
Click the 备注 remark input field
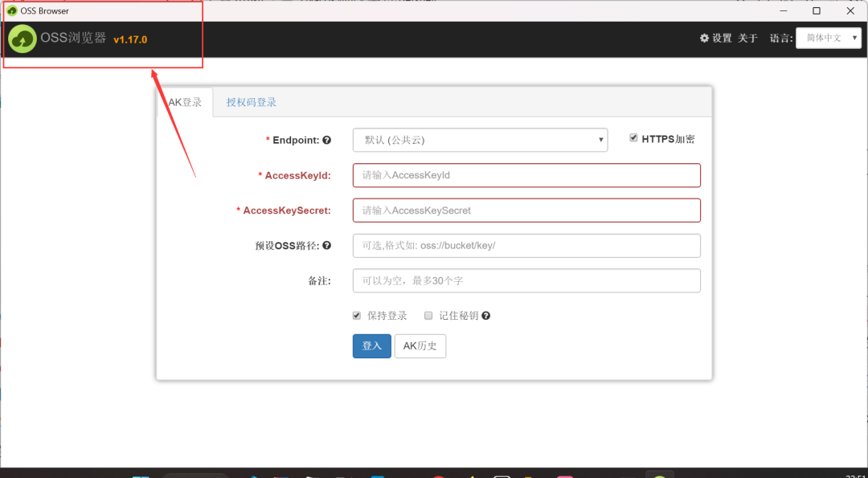pos(526,280)
